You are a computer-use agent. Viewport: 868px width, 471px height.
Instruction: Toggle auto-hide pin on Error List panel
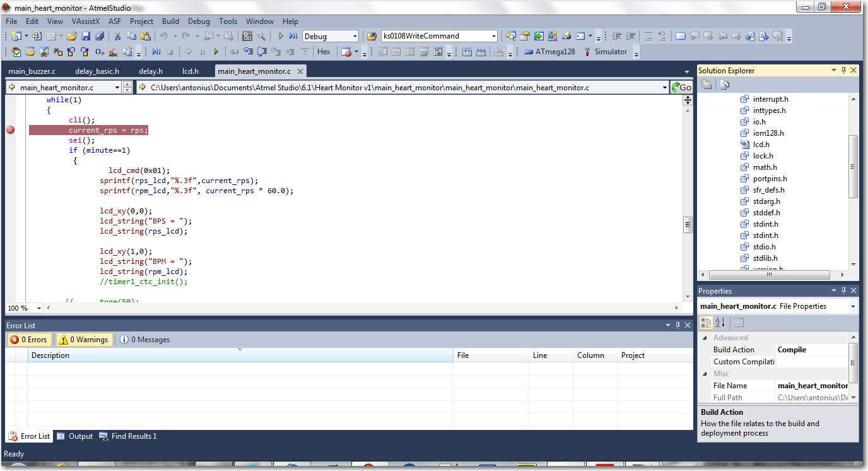point(678,326)
